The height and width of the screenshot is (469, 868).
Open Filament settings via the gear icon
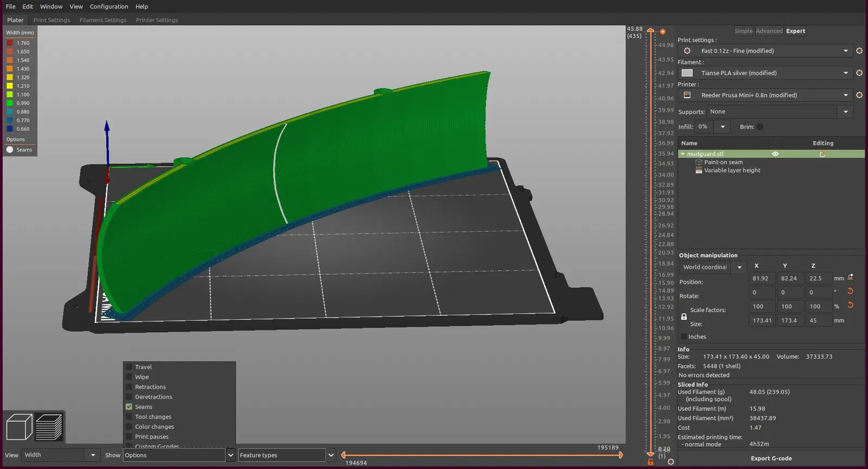859,73
